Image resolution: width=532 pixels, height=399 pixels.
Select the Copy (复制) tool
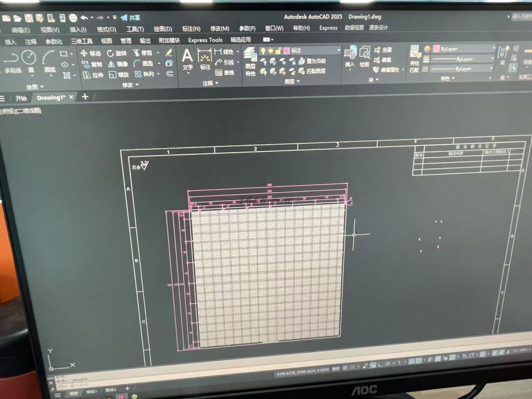point(92,64)
